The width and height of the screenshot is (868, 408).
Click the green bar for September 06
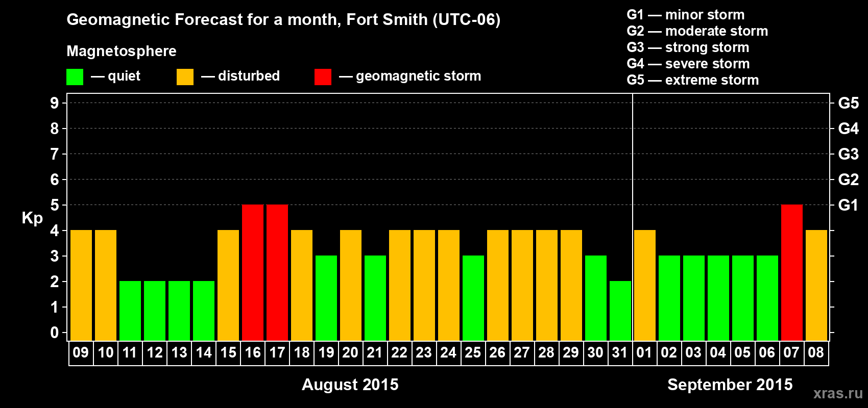(x=767, y=298)
